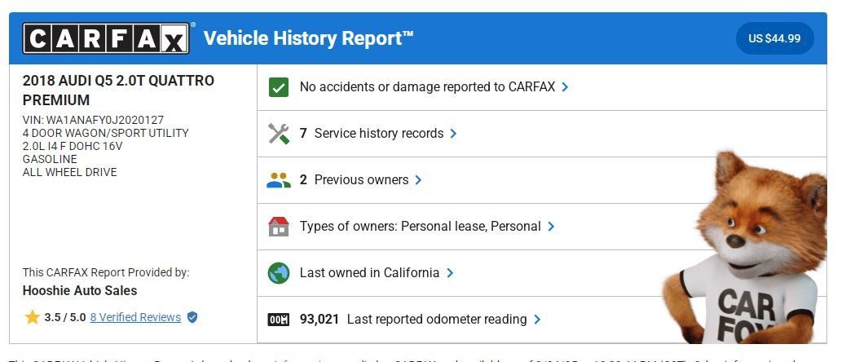Click the US $44.99 price button

click(x=774, y=38)
